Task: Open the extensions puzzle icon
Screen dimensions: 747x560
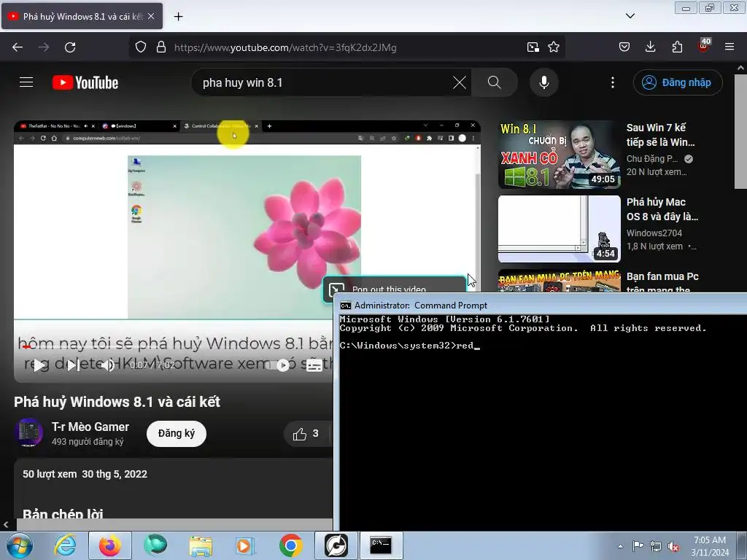Action: 677,47
